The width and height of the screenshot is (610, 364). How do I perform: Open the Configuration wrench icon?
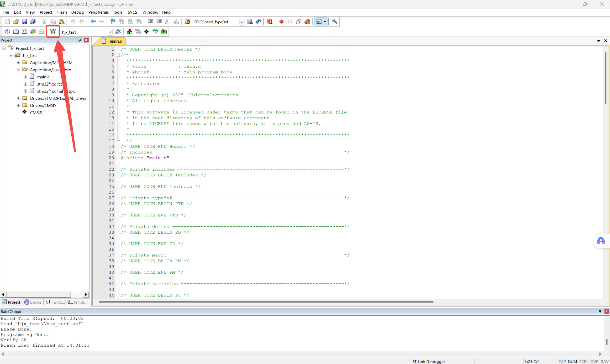click(x=334, y=22)
